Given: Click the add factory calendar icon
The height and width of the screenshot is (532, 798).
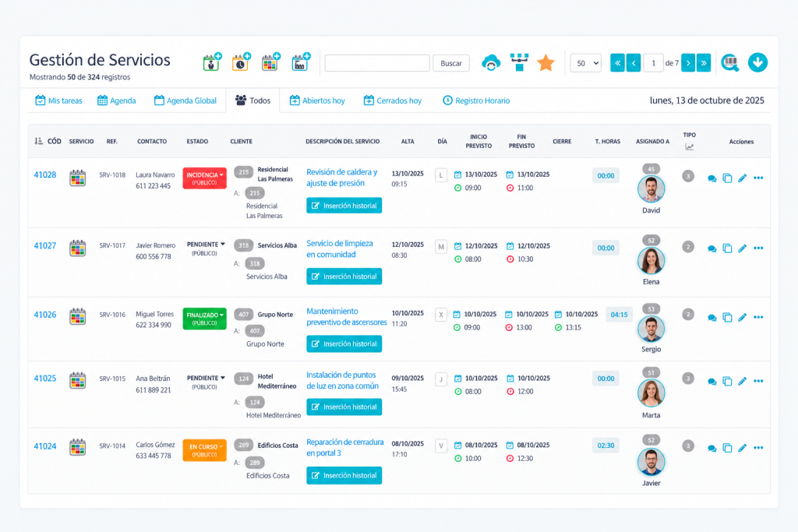Looking at the screenshot, I should click(x=301, y=62).
